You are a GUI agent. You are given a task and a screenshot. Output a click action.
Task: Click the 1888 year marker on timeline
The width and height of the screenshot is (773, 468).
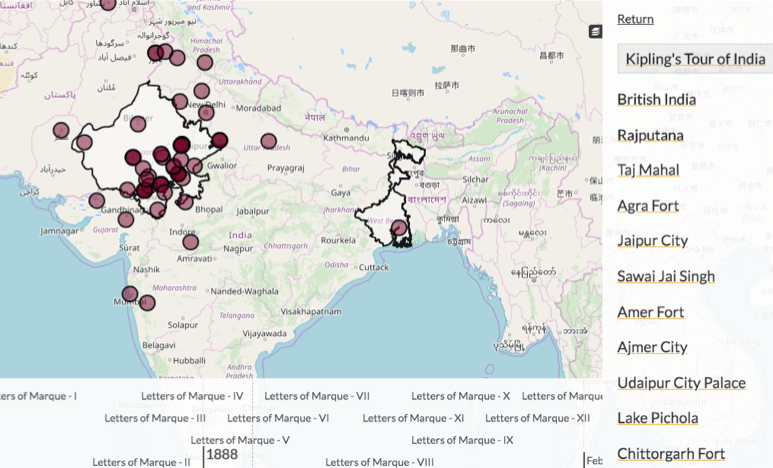[x=222, y=455]
